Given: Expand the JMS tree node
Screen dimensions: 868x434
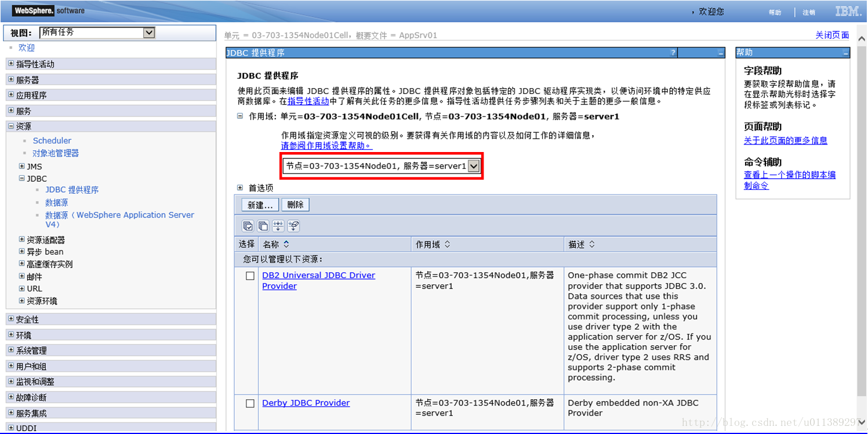Looking at the screenshot, I should click(x=22, y=166).
